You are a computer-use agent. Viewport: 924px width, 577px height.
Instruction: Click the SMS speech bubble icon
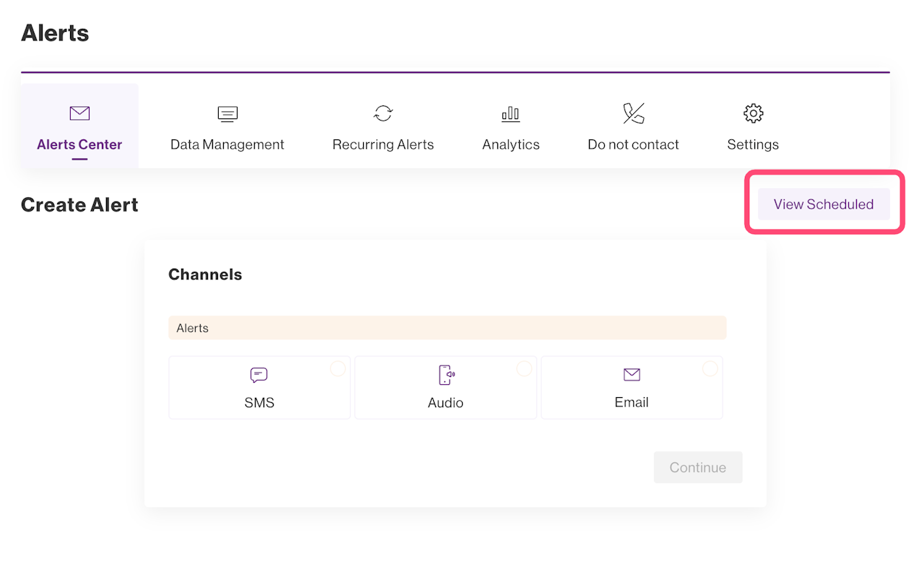pyautogui.click(x=259, y=375)
